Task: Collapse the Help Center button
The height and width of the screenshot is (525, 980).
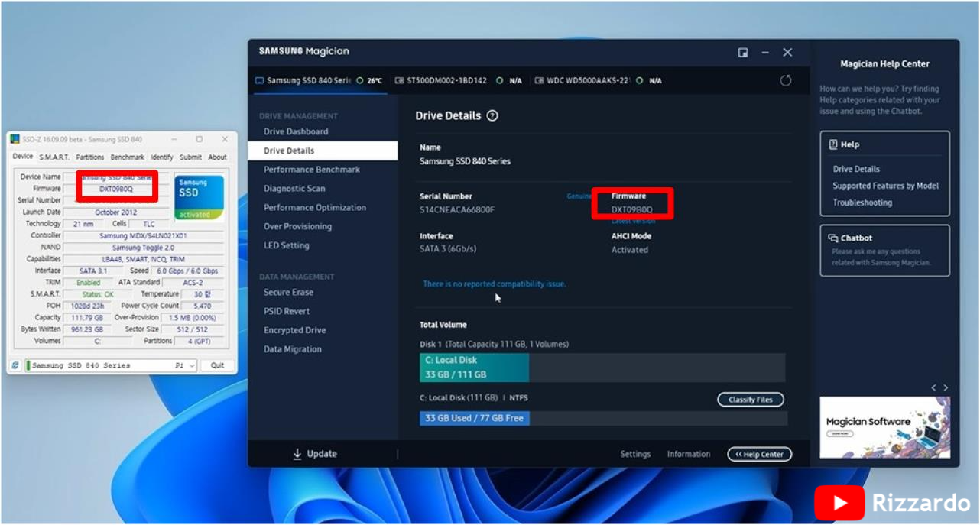Action: coord(760,454)
